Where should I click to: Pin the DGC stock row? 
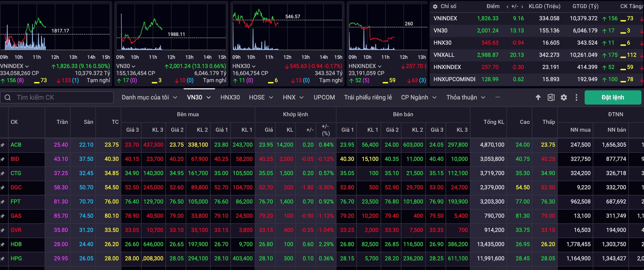[3, 188]
